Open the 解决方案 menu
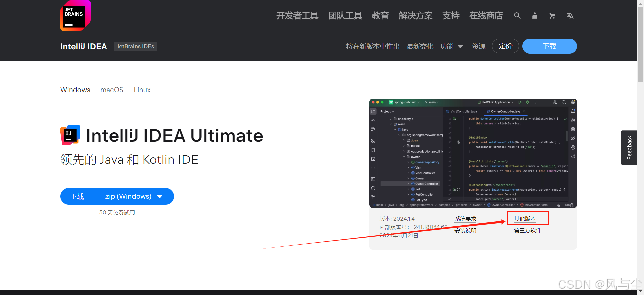Screen dimensions: 644x295 click(416, 16)
